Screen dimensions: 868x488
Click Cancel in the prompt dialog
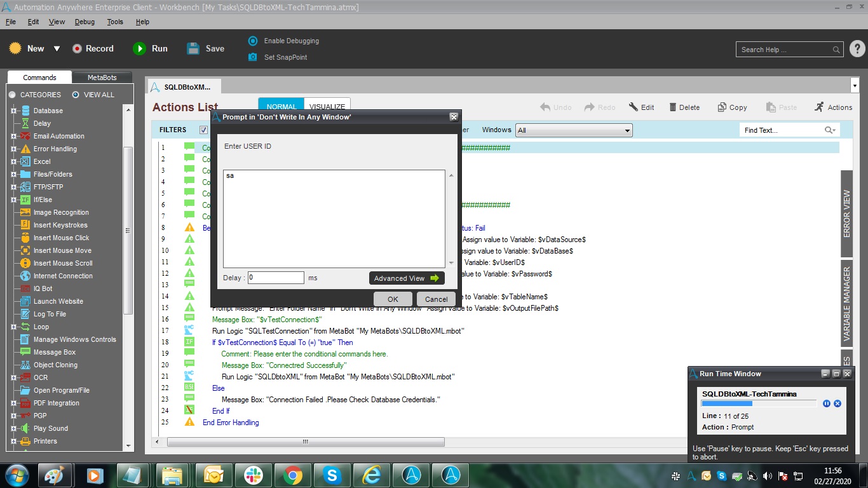[436, 299]
